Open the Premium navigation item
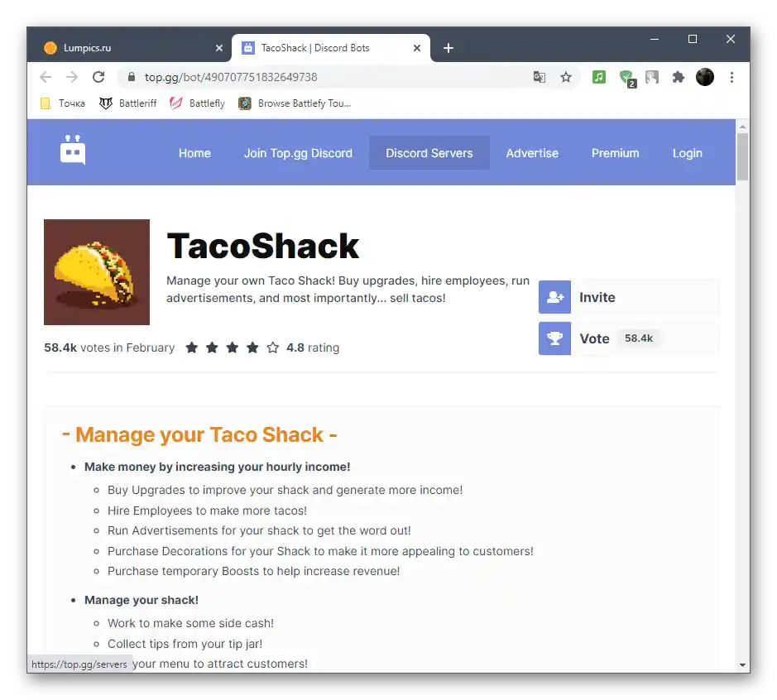This screenshot has width=777, height=700. click(x=616, y=153)
